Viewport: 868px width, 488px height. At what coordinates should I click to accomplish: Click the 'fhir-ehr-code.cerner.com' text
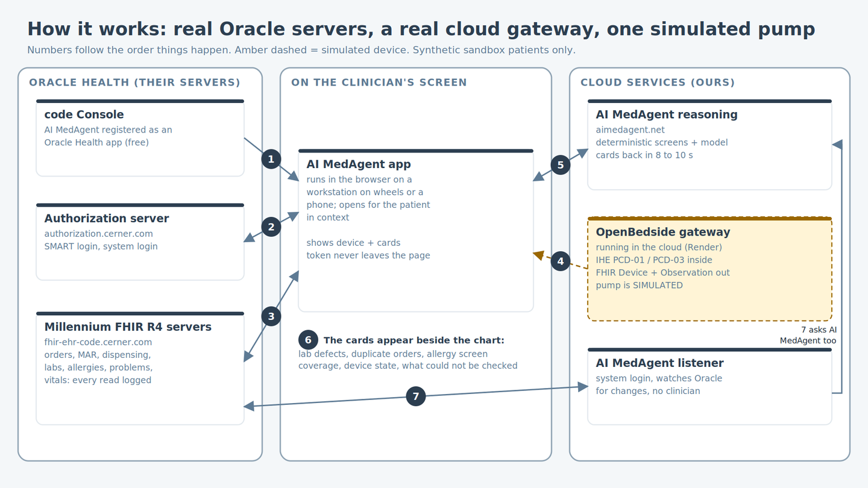(98, 342)
